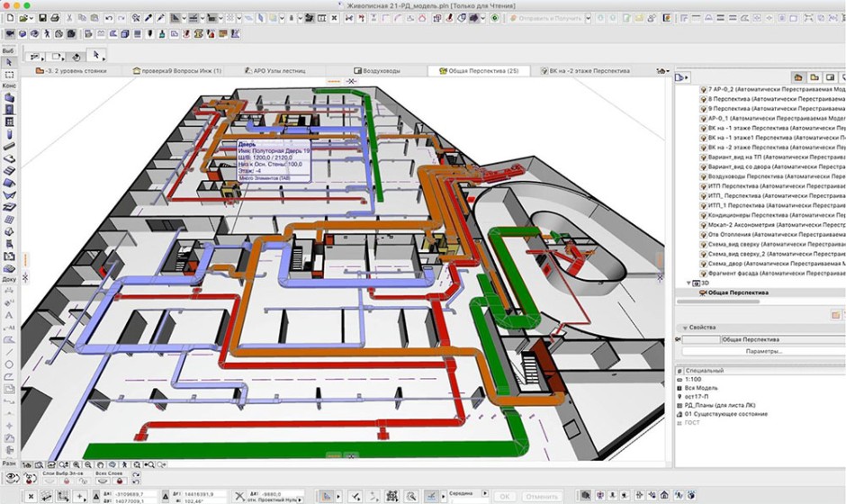Image resolution: width=846 pixels, height=504 pixels.
Task: Select the Arrow selection tool in toolbox
Action: tap(9, 62)
